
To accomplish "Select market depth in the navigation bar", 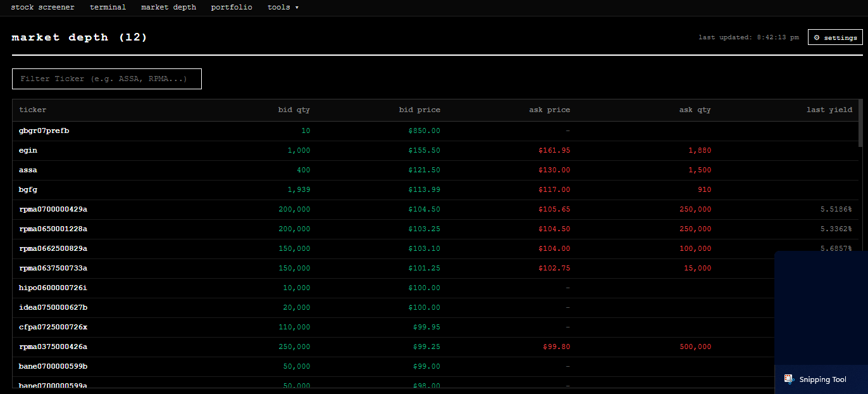I will click(x=168, y=8).
